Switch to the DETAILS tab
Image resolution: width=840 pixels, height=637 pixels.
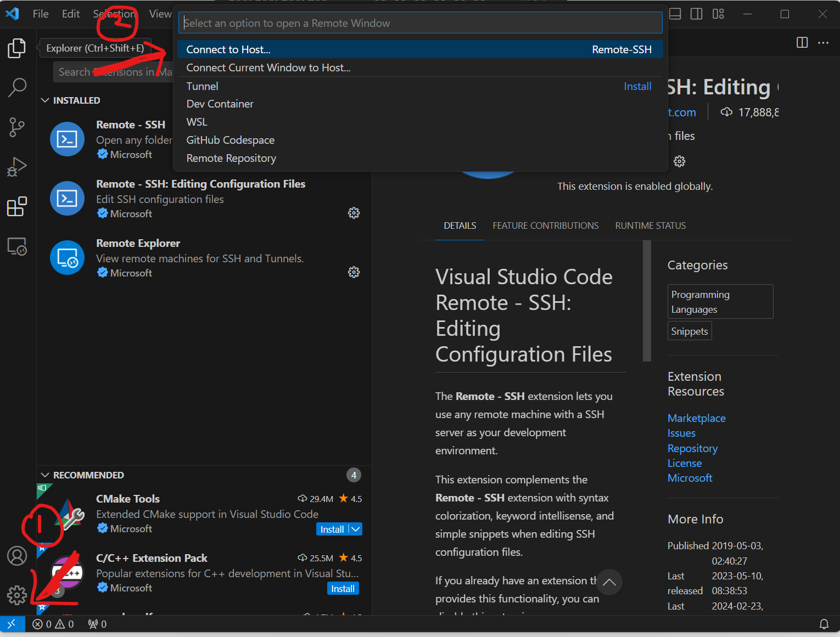pyautogui.click(x=460, y=226)
